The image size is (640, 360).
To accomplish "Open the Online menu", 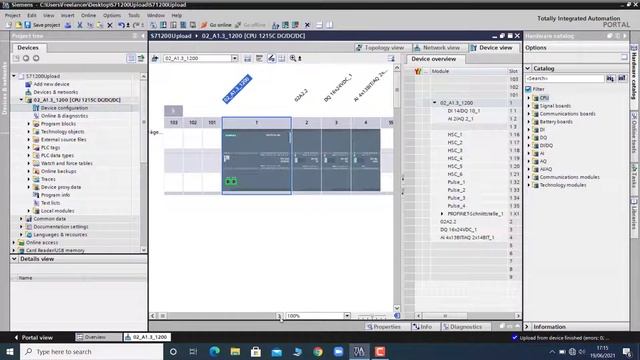I will tap(88, 15).
